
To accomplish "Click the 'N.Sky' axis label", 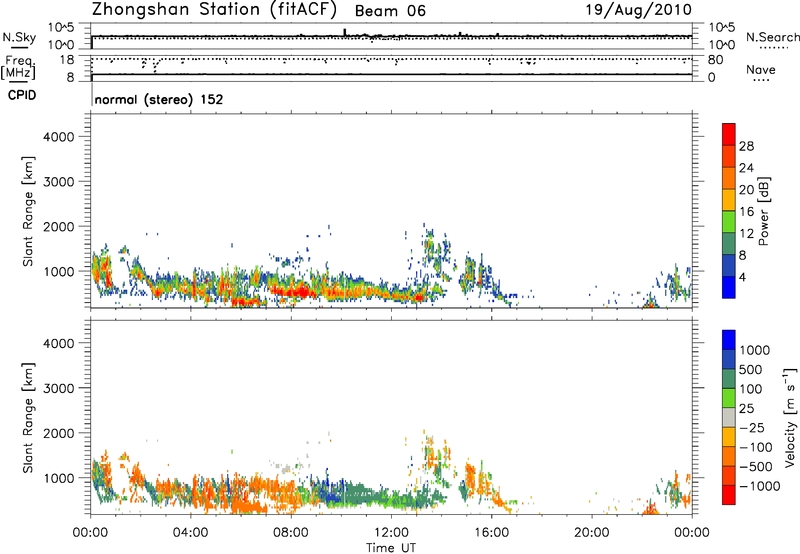I will click(19, 37).
